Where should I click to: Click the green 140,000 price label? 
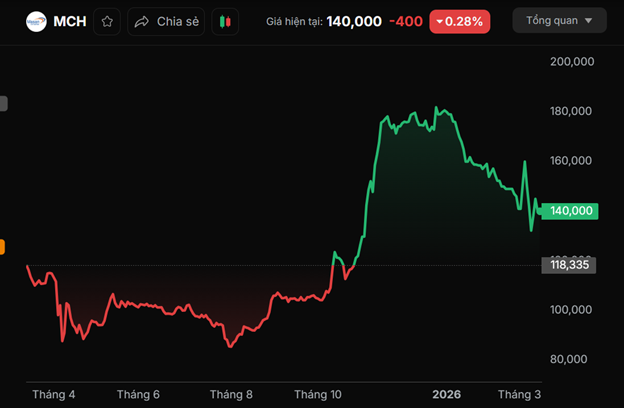click(x=572, y=211)
